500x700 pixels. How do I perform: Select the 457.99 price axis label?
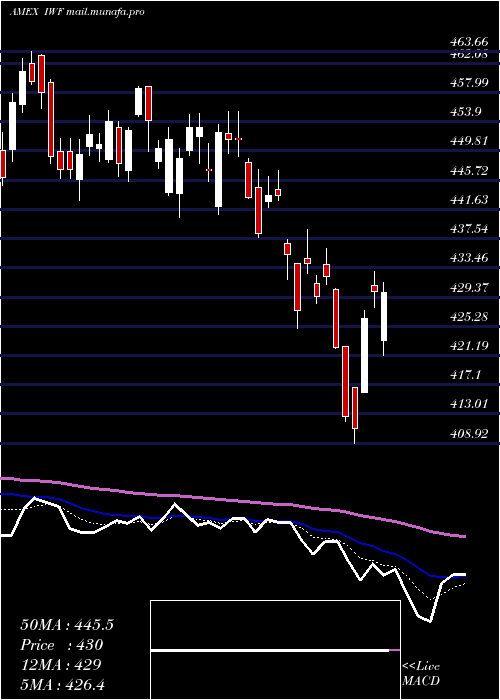[469, 83]
